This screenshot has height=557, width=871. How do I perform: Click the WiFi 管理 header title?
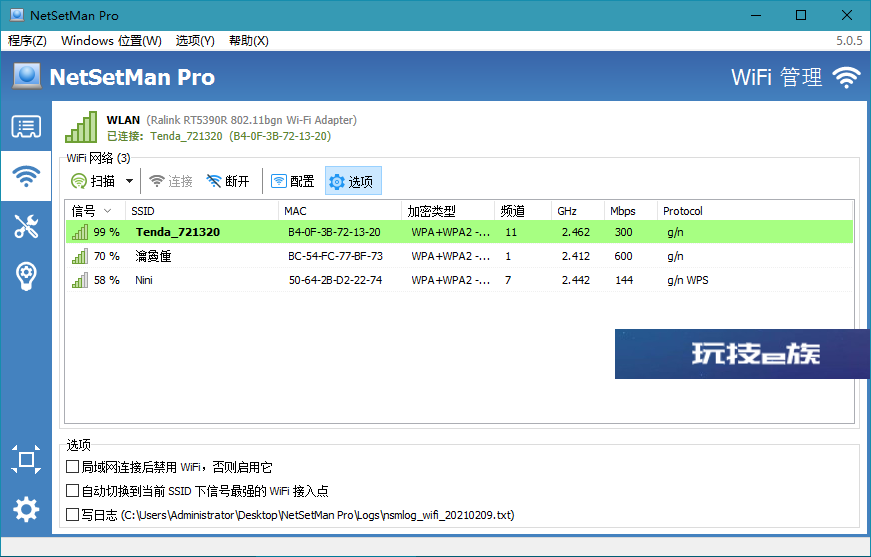click(776, 77)
